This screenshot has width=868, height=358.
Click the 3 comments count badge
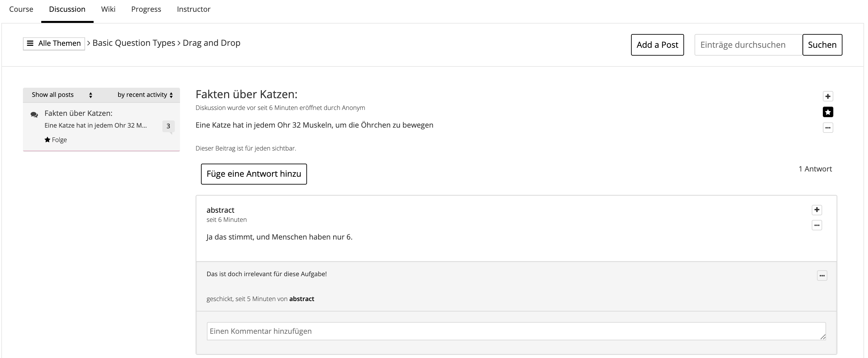(x=168, y=126)
